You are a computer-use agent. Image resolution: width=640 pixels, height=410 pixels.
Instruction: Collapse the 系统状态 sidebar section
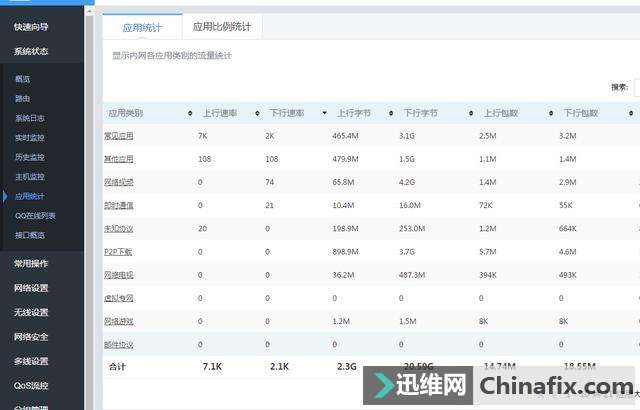coord(31,51)
